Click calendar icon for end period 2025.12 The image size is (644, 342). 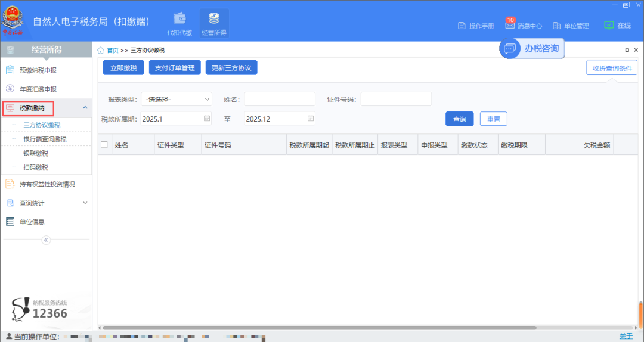[311, 119]
